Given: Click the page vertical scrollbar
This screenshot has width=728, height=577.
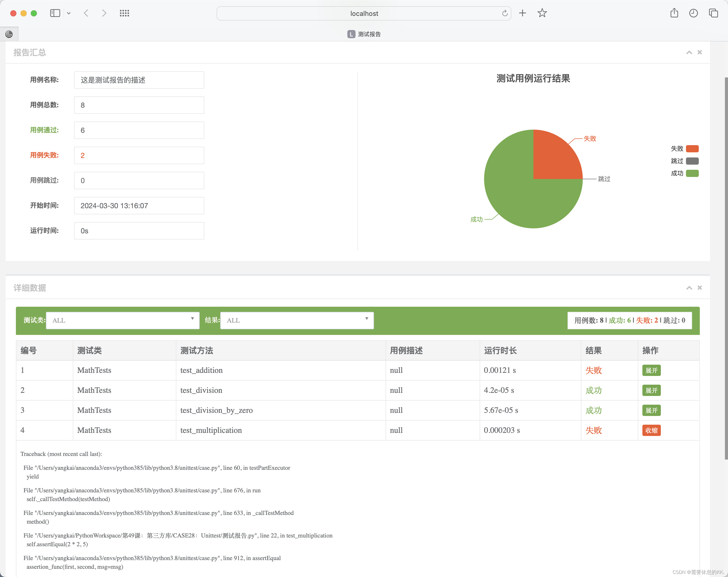Looking at the screenshot, I should 726,268.
